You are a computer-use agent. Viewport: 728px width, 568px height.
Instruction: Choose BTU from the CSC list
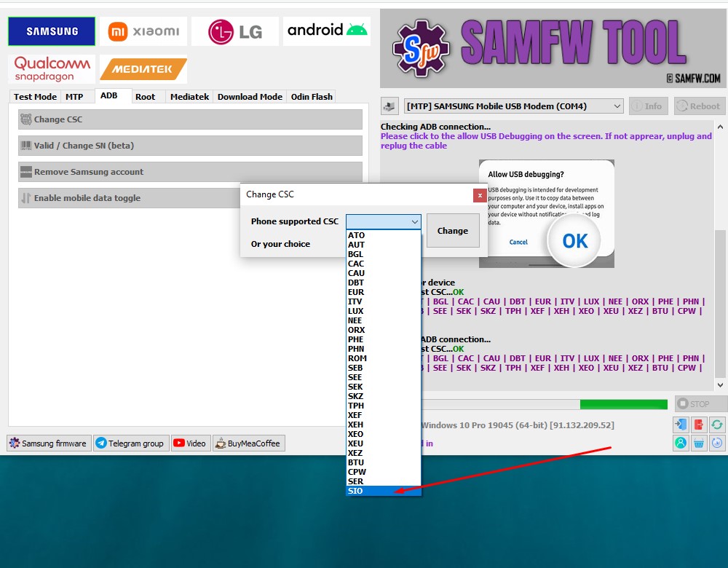pyautogui.click(x=384, y=462)
